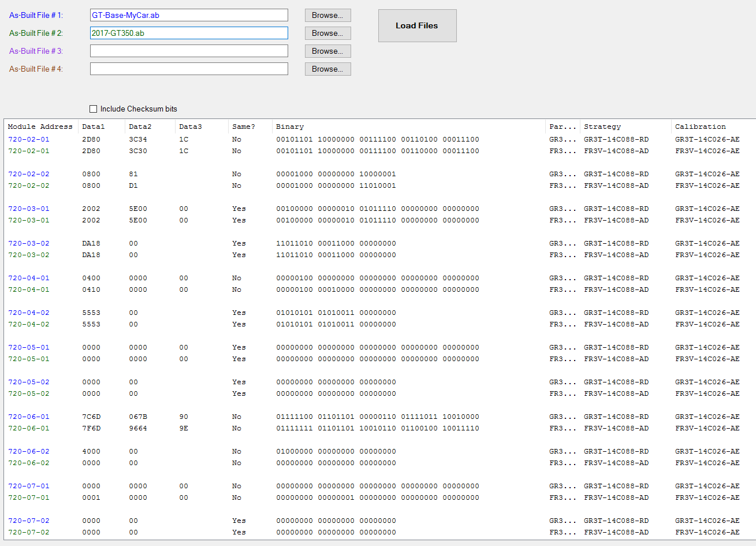This screenshot has height=546, width=756.
Task: Click the empty As-Built File # 4 field
Action: (189, 69)
